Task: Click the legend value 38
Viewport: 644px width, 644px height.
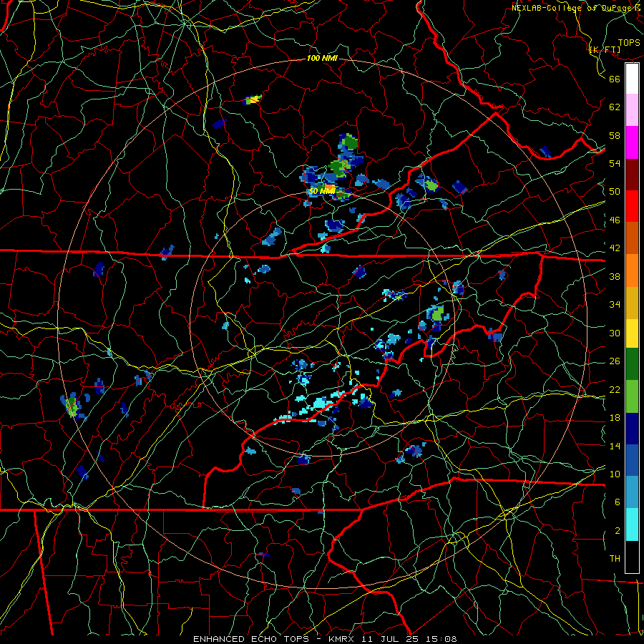Action: point(615,276)
